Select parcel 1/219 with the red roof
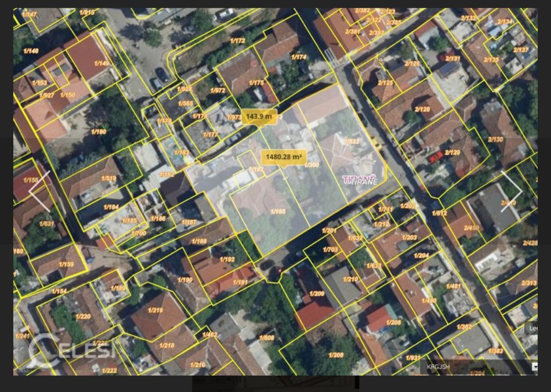The height and width of the screenshot is (392, 551). (155, 310)
